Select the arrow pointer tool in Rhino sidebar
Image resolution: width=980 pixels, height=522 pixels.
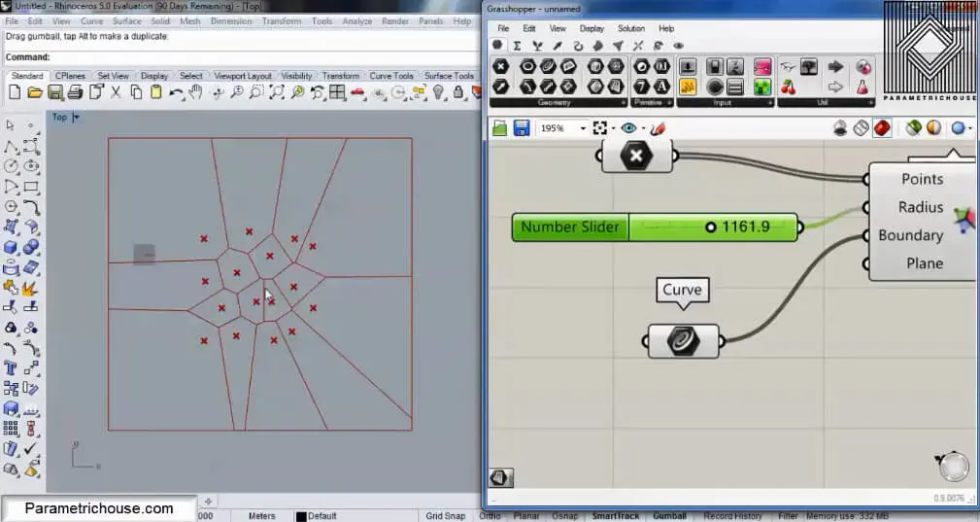point(11,125)
